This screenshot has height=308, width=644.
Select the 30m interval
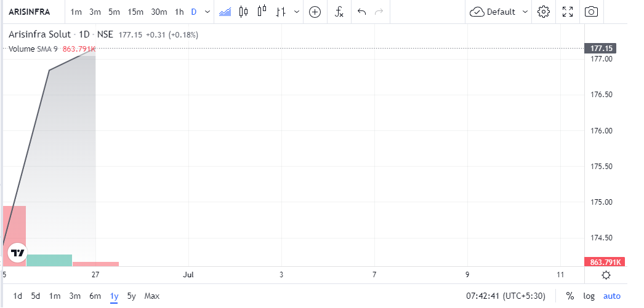(x=159, y=12)
